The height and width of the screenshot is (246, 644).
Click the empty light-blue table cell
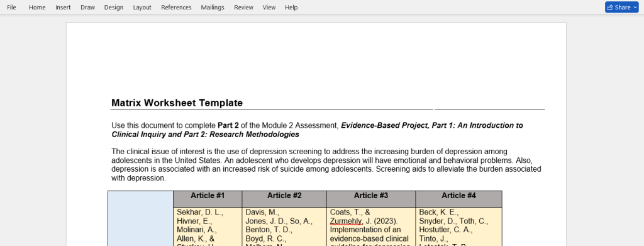pos(140,218)
